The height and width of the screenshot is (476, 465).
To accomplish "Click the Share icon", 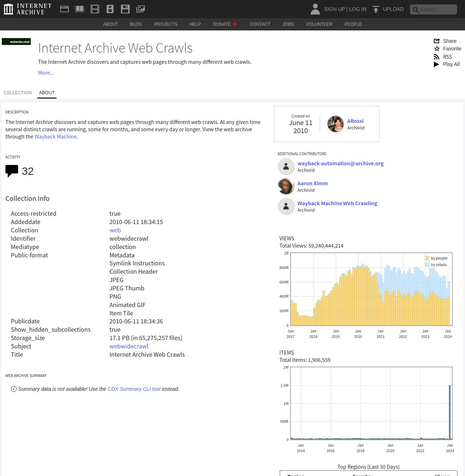I will click(437, 41).
